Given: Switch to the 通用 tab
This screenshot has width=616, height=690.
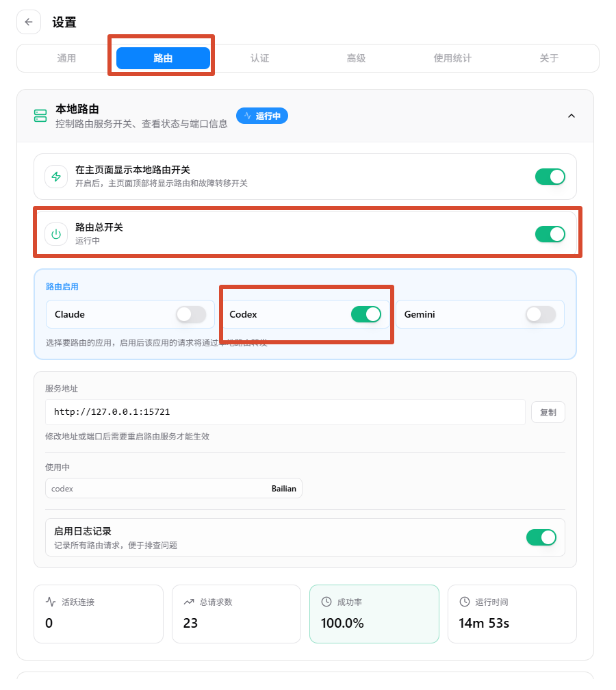Looking at the screenshot, I should coord(66,58).
